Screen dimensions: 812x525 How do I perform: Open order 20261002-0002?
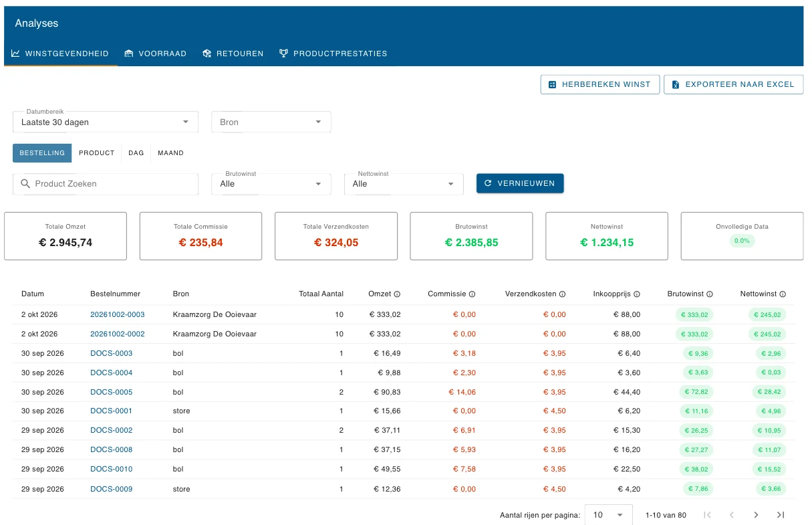pos(118,334)
